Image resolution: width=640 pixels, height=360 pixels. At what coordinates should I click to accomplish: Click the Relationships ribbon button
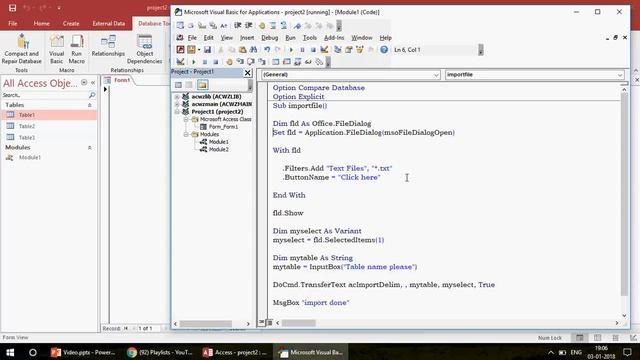108,46
